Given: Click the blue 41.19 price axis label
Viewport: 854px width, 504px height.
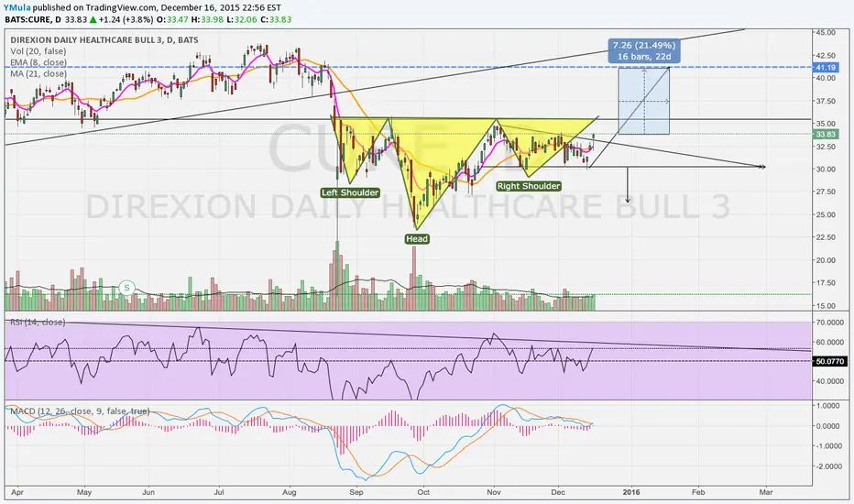Looking at the screenshot, I should [825, 68].
